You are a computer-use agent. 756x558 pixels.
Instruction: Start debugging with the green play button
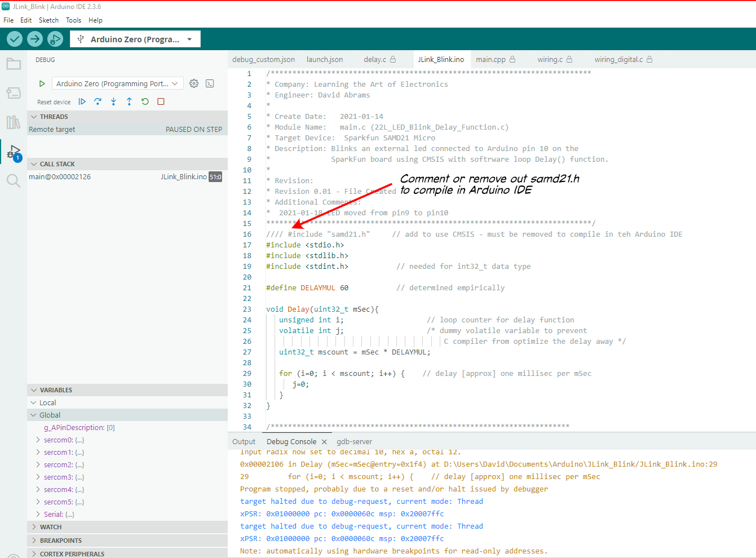pyautogui.click(x=42, y=83)
